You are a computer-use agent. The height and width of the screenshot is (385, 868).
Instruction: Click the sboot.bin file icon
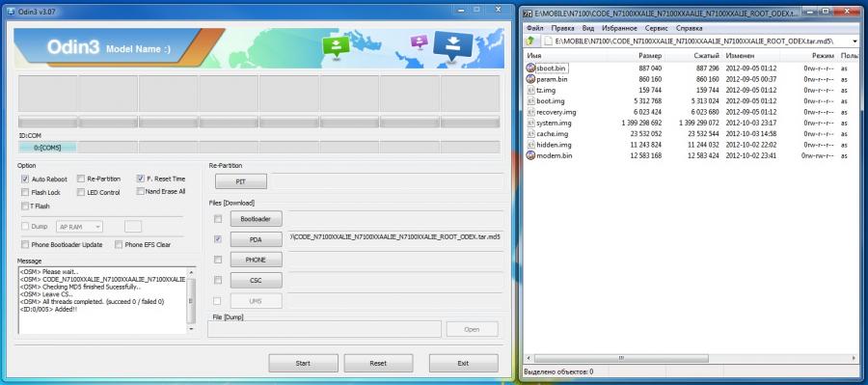(530, 68)
